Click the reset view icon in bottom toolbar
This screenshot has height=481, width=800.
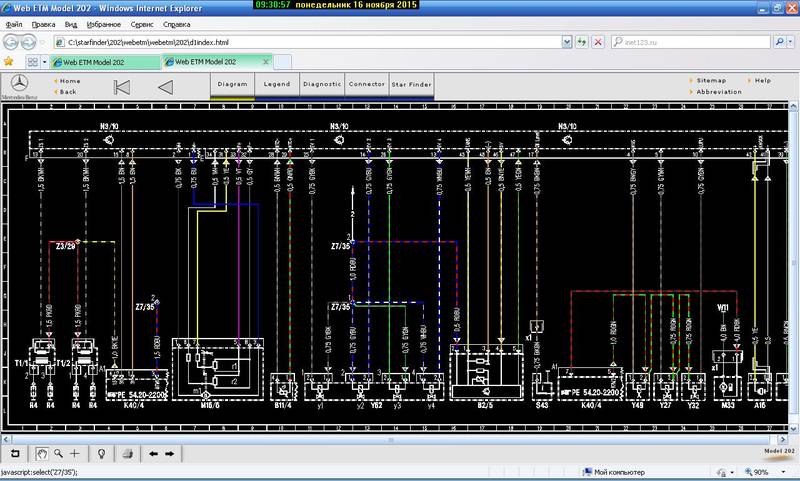pos(15,453)
